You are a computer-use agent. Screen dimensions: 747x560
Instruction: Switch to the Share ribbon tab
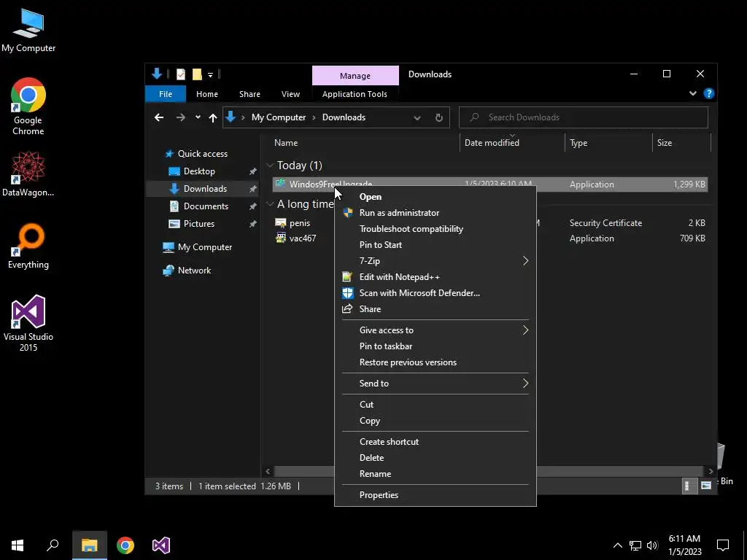pyautogui.click(x=249, y=94)
